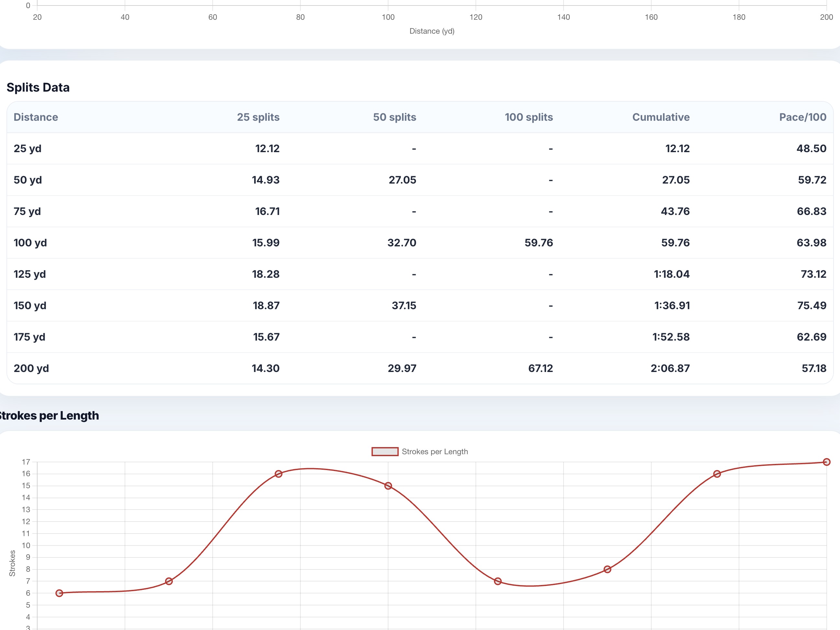Viewport: 840px width, 630px height.
Task: Click the 48.50 pace value
Action: (x=812, y=149)
